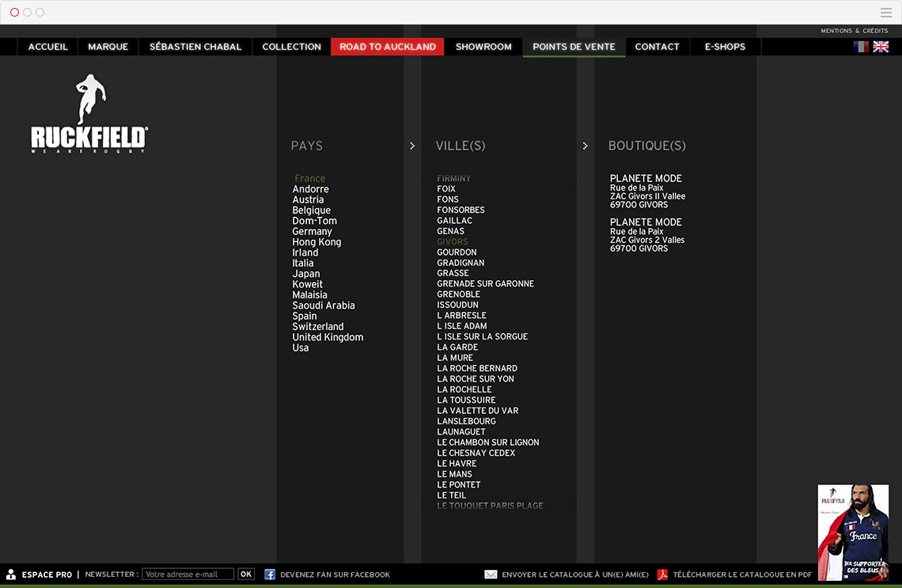Open the Showroom menu item
Image resolution: width=902 pixels, height=588 pixels.
[483, 47]
